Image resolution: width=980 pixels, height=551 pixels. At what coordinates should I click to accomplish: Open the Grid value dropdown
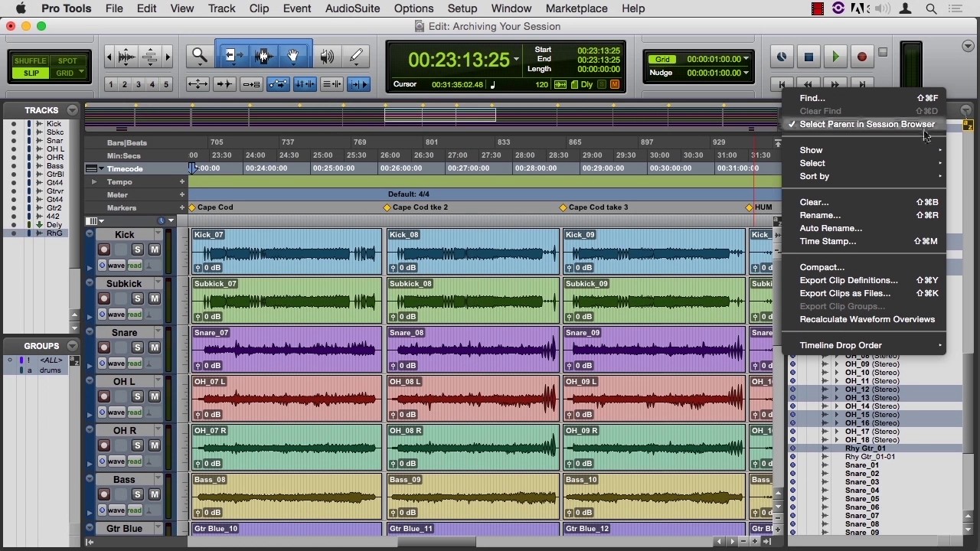point(746,59)
